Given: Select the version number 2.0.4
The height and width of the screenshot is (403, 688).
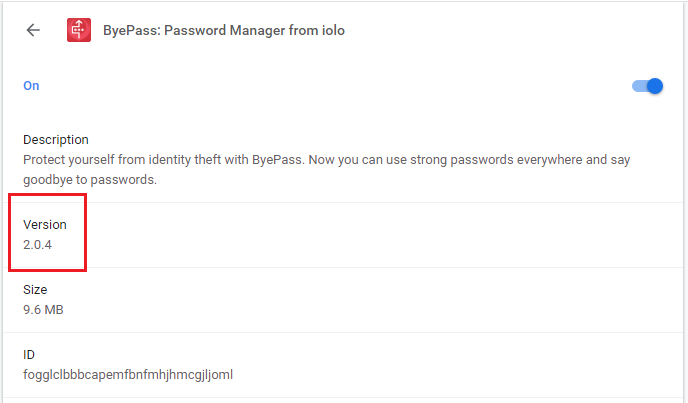Looking at the screenshot, I should (37, 245).
